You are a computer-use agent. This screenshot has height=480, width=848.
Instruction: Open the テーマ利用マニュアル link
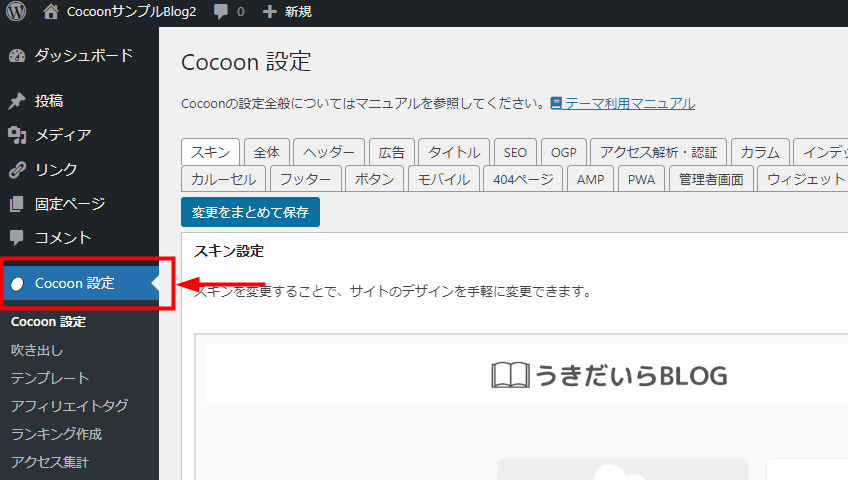pyautogui.click(x=630, y=103)
